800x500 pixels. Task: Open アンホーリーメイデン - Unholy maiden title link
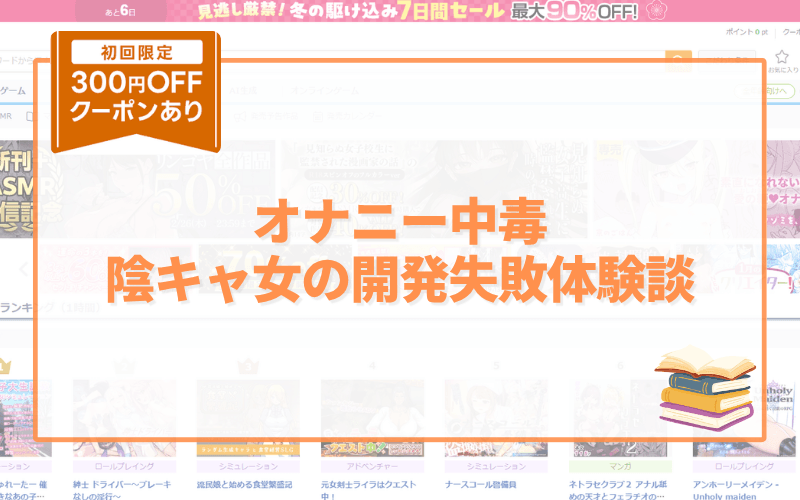(x=736, y=489)
